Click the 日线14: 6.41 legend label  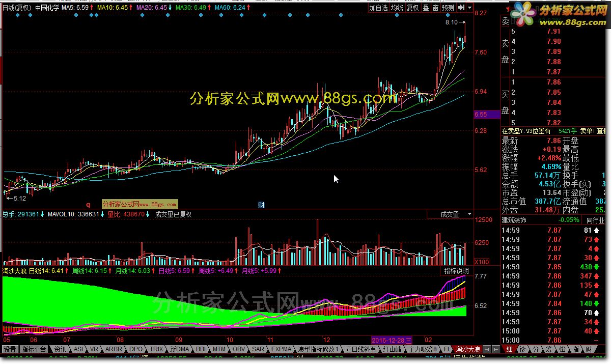(46, 271)
